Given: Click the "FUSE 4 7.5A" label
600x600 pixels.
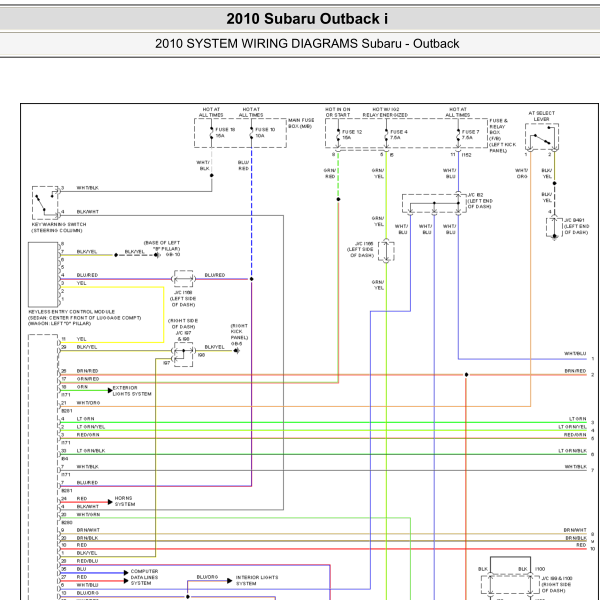Looking at the screenshot, I should point(399,135).
